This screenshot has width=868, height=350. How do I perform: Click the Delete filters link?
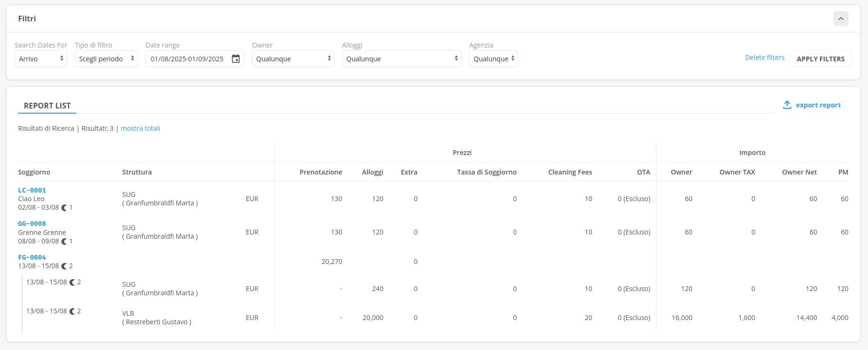[x=764, y=58]
